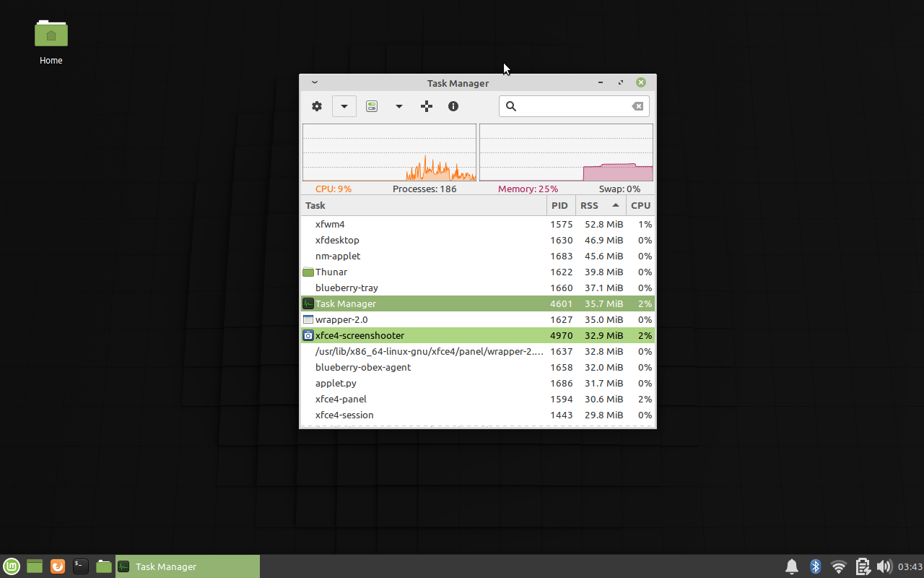Expand the filter dropdown beside the gear
Screen dimensions: 924x578
point(344,106)
